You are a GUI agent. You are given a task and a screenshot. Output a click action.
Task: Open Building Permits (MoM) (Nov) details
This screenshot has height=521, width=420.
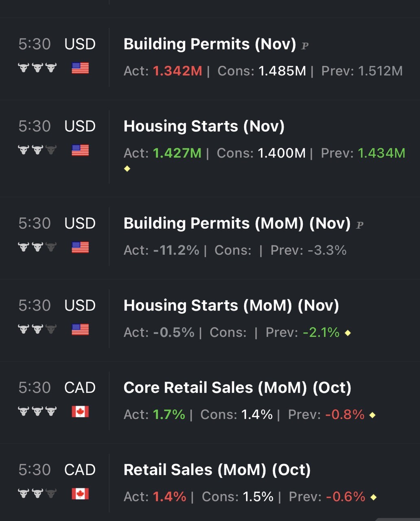point(237,223)
